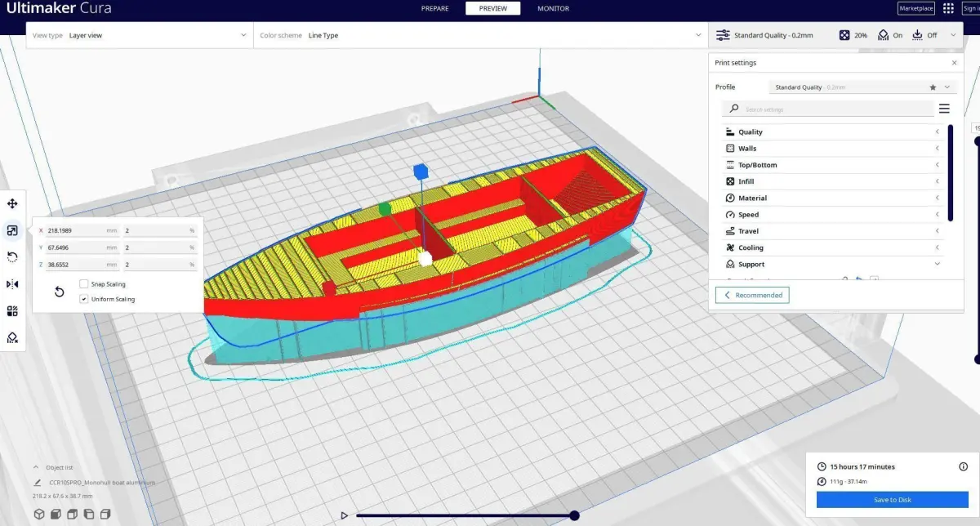The image size is (980, 526).
Task: Open the print settings hamburger menu
Action: tap(944, 109)
